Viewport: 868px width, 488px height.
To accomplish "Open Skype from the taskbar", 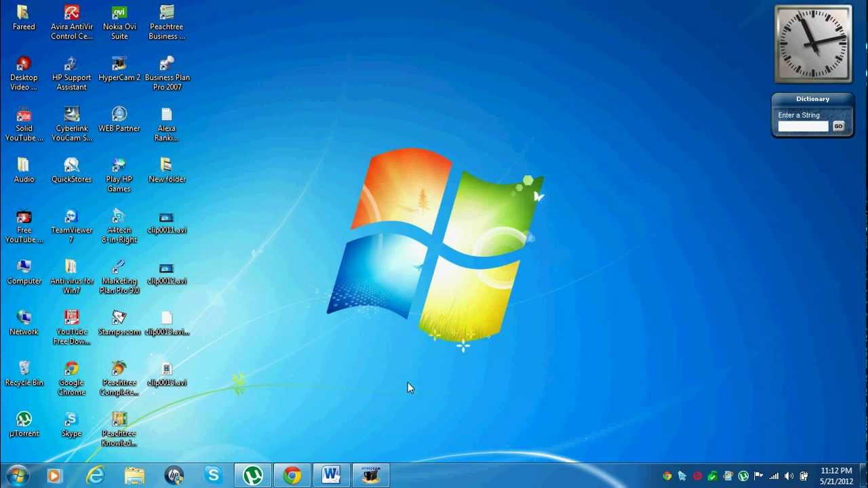I will click(213, 476).
